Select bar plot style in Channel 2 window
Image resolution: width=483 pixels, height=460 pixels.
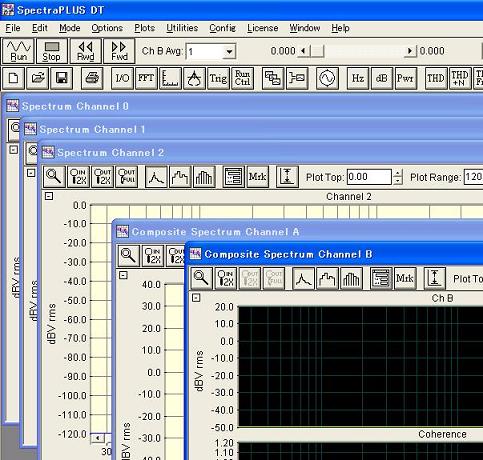[204, 177]
